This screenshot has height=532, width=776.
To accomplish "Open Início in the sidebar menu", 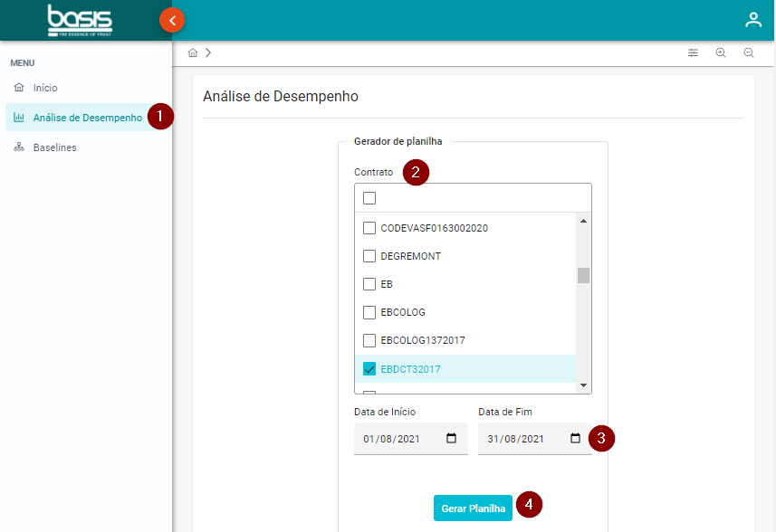I will [45, 88].
